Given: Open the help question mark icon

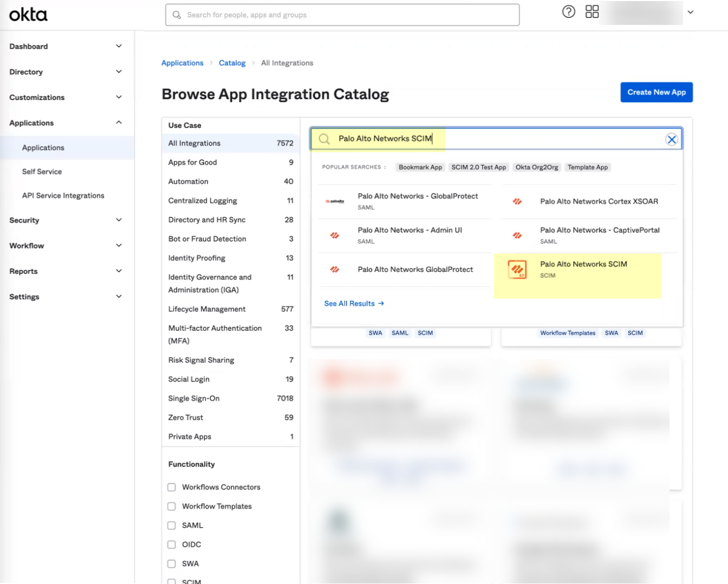Looking at the screenshot, I should (568, 11).
